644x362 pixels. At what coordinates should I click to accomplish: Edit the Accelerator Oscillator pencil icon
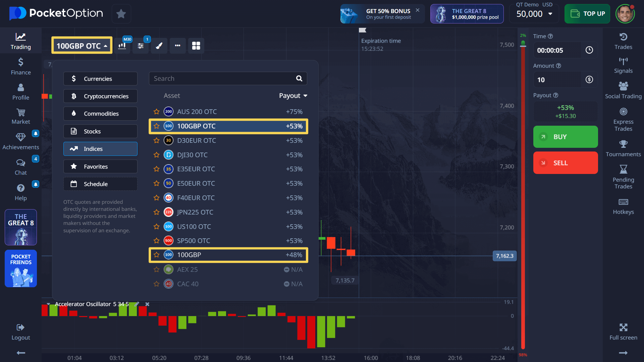(x=137, y=304)
